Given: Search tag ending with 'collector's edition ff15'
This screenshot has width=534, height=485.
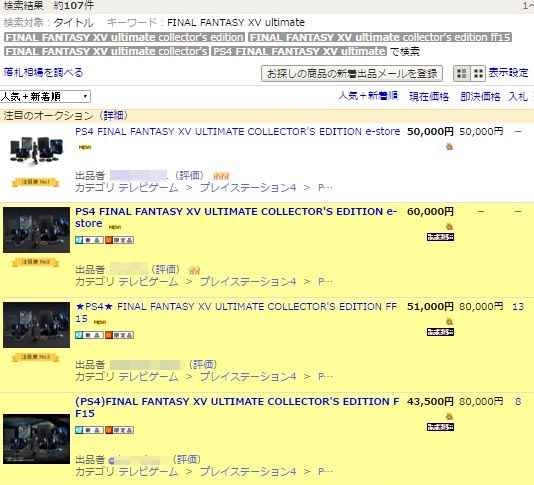Looking at the screenshot, I should click(380, 37).
